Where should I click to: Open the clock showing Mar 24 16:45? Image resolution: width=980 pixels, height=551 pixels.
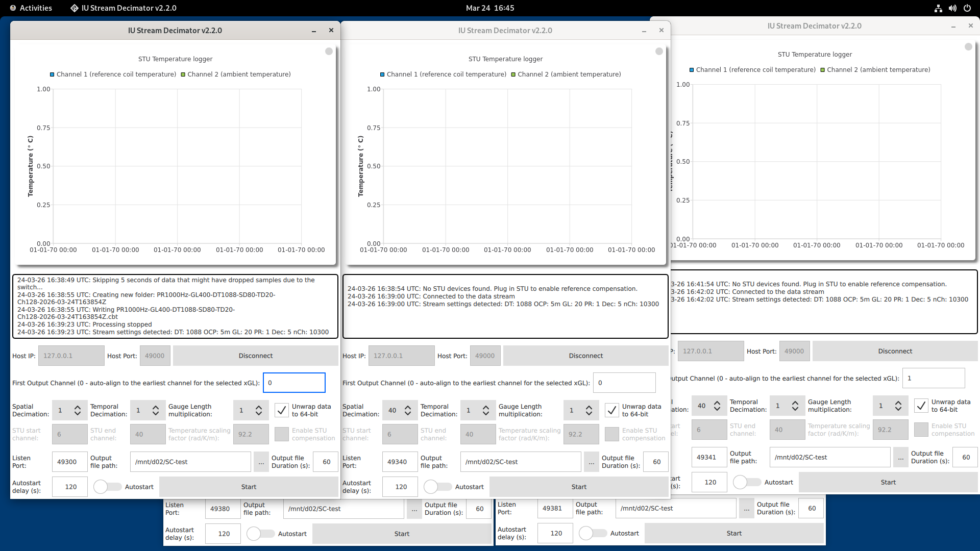(489, 8)
